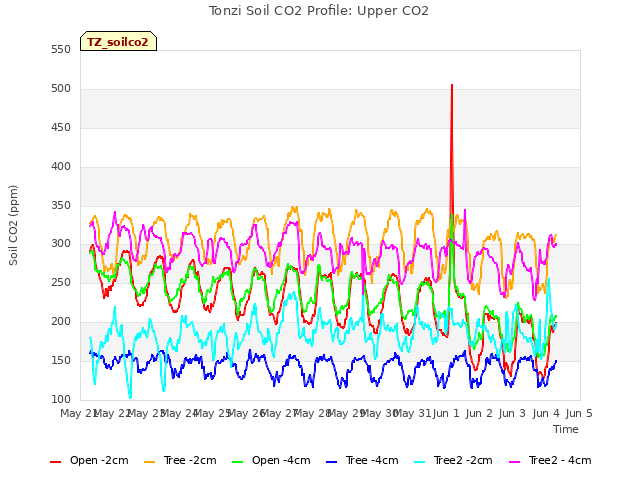The height and width of the screenshot is (480, 640).
Task: Click the 550 y-axis tick label
Action: pos(61,50)
